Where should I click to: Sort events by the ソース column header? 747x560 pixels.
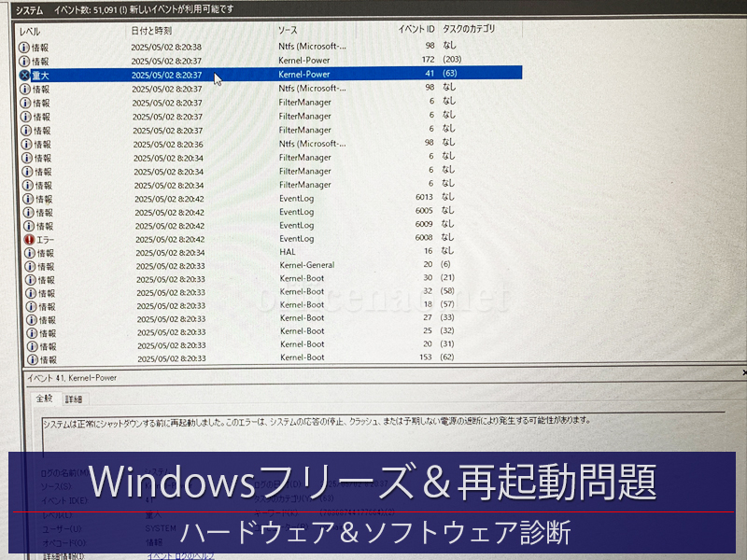[288, 30]
